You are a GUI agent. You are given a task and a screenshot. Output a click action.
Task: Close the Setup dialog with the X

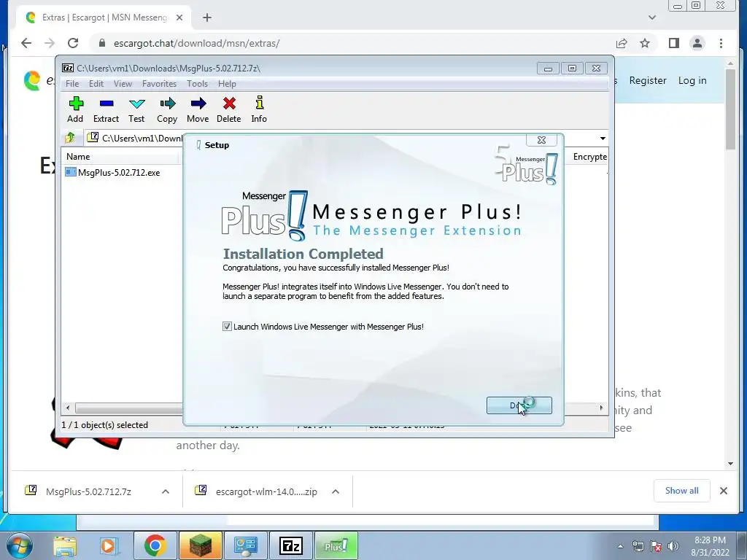(x=542, y=139)
